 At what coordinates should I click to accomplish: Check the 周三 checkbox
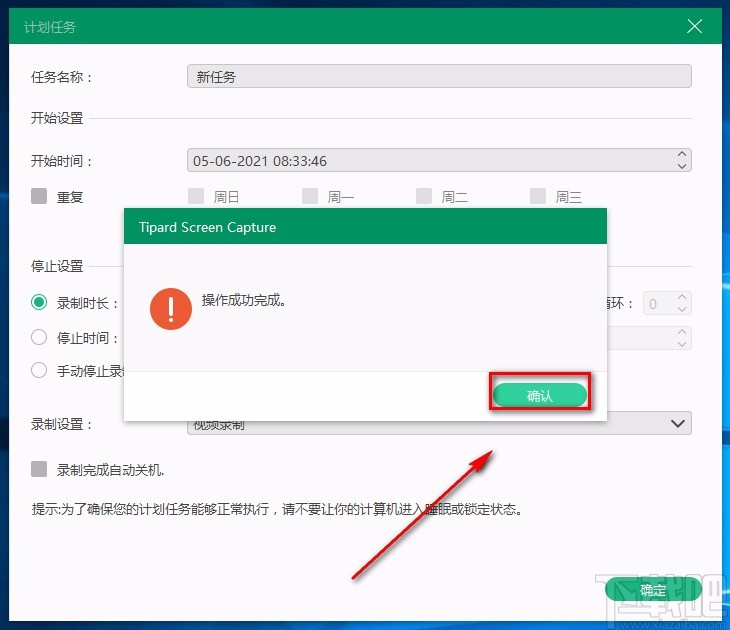coord(538,196)
